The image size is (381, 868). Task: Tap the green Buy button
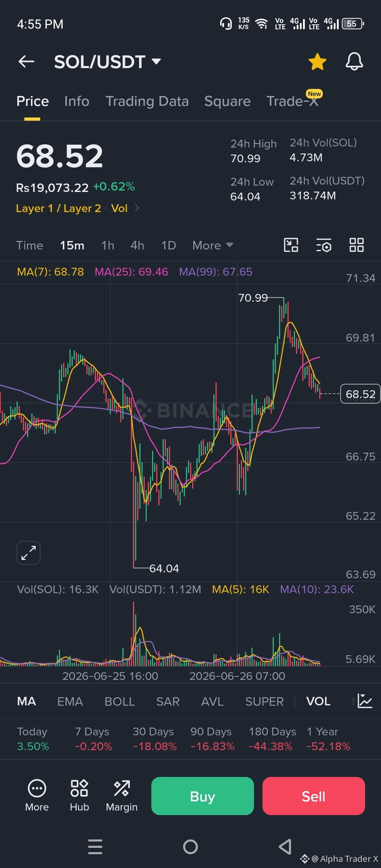[x=202, y=796]
